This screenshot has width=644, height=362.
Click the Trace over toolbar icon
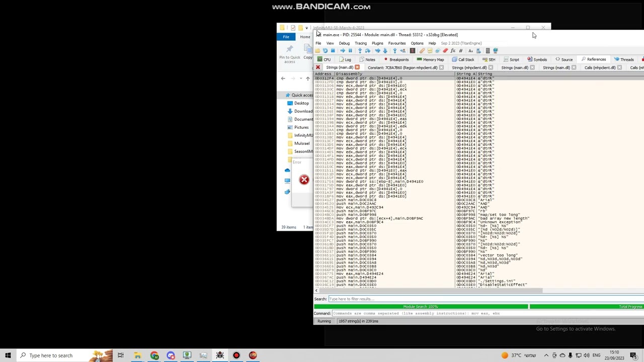[x=385, y=50]
